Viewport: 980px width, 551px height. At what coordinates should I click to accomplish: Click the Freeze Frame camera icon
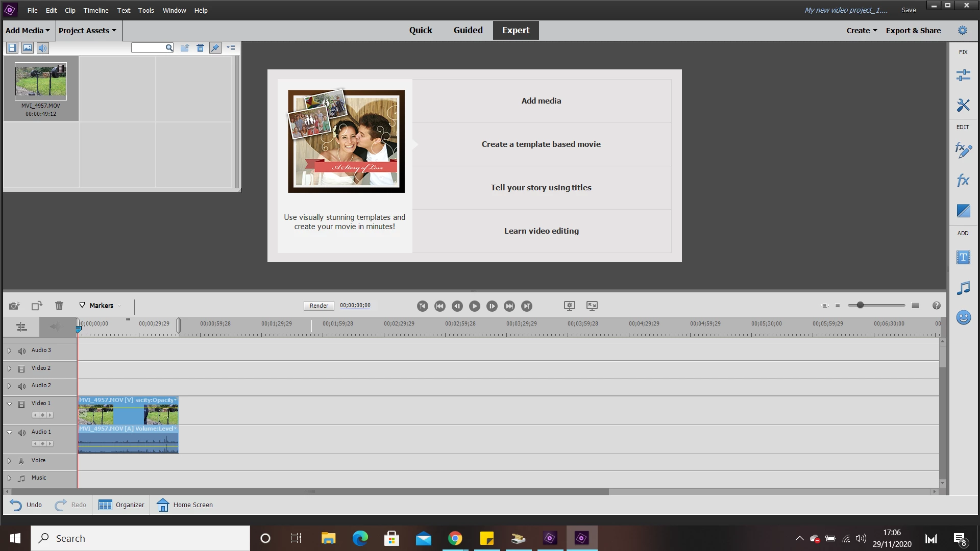coord(14,306)
